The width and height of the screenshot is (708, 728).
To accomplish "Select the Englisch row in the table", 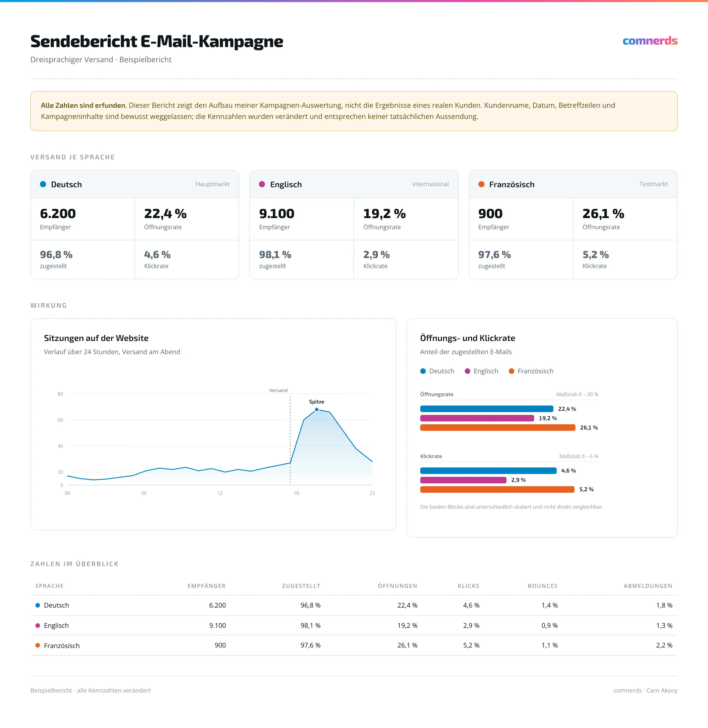I will [354, 625].
